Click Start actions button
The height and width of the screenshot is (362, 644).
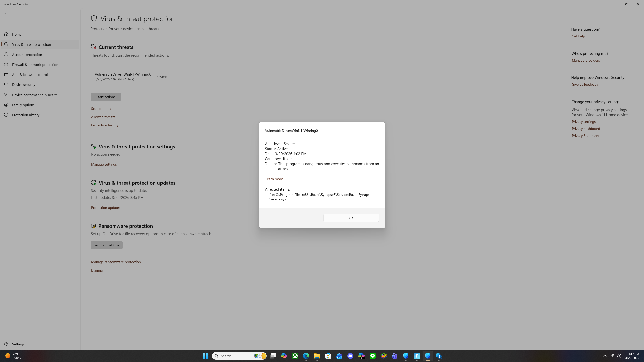106,97
